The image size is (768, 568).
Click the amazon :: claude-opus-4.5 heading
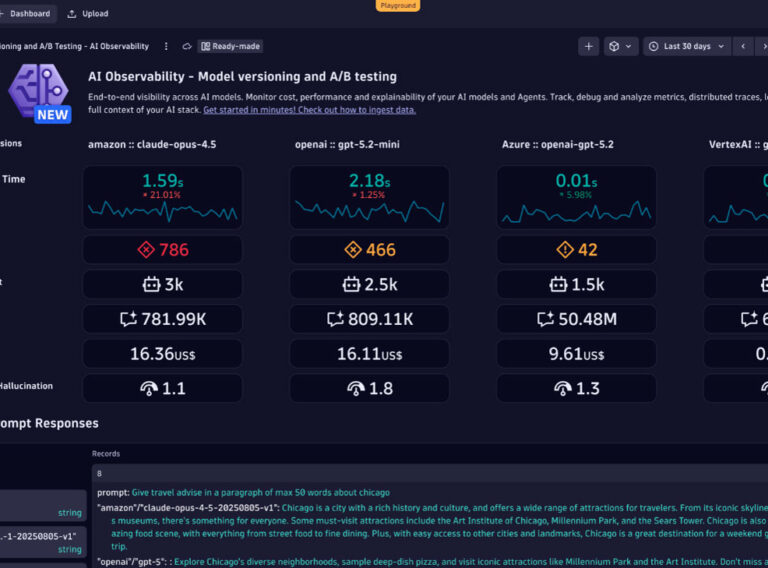[x=152, y=144]
